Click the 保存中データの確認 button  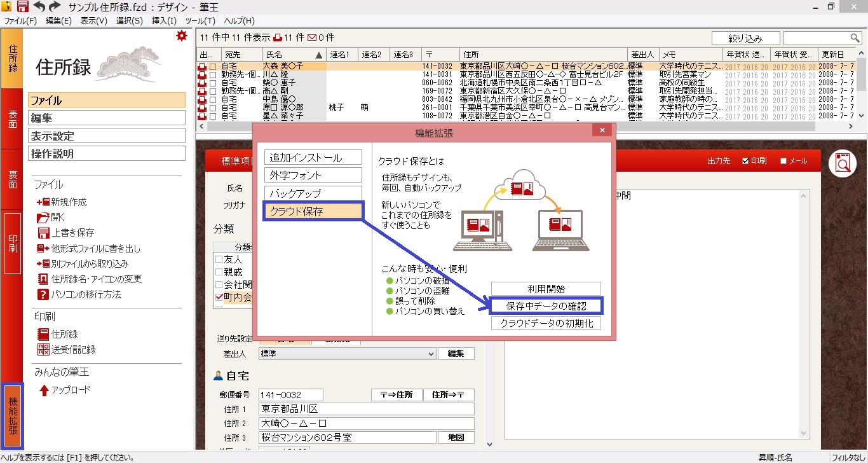pyautogui.click(x=546, y=306)
